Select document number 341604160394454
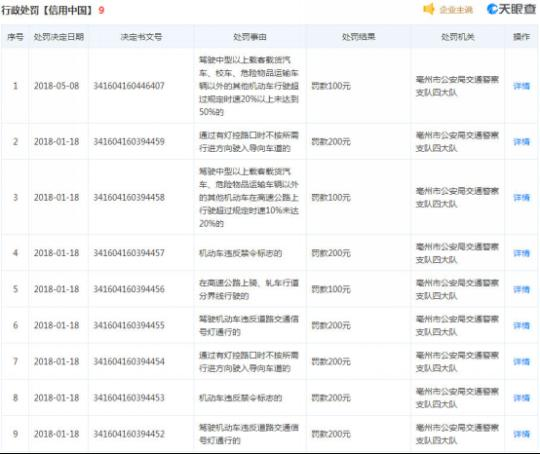 click(x=129, y=362)
